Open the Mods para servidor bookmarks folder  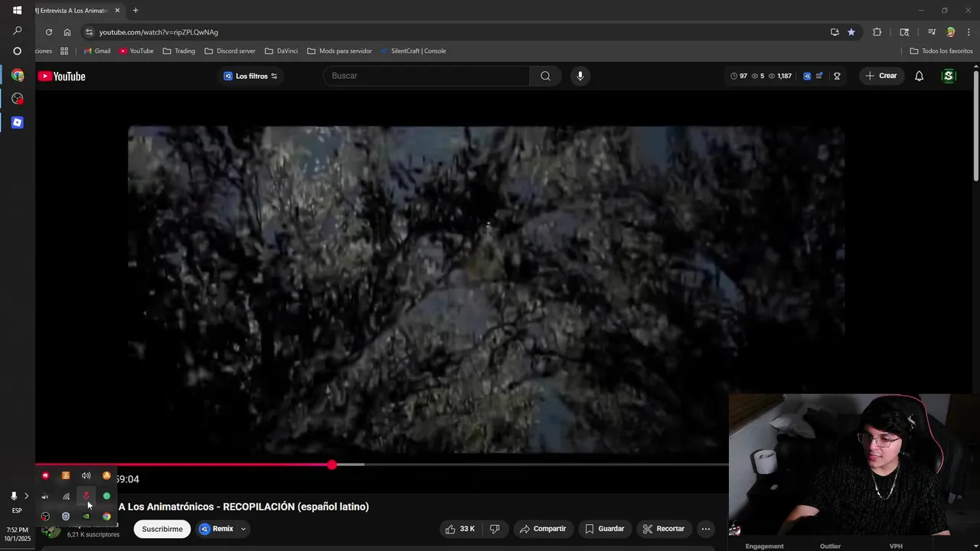point(339,51)
